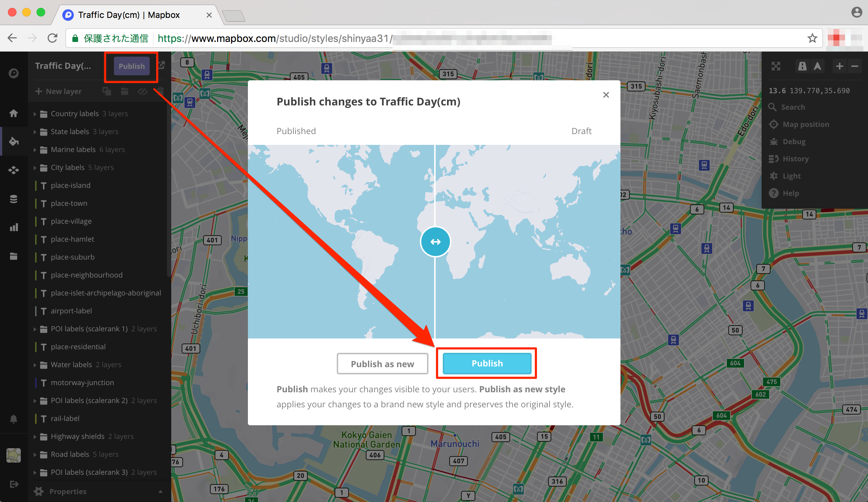Screen dimensions: 868x502
Task: Switch to the Traffic Day(cm) browser tab
Action: click(129, 15)
